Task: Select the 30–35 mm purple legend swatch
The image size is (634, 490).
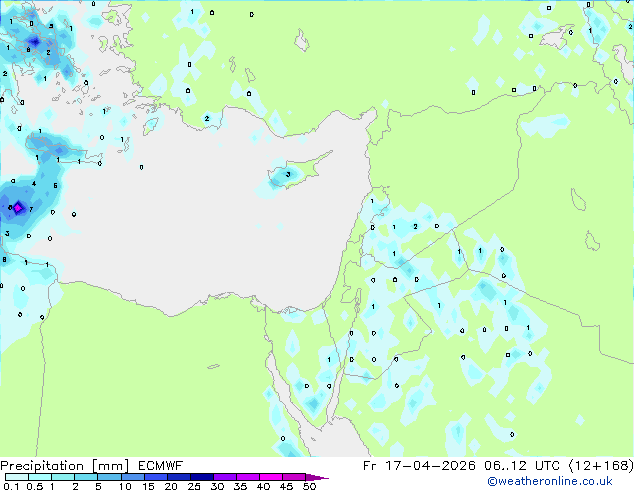Action: [x=224, y=477]
